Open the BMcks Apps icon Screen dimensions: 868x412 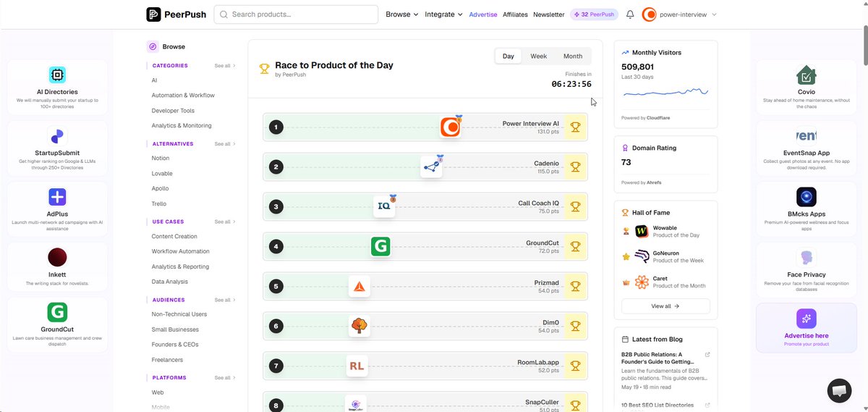click(x=807, y=197)
